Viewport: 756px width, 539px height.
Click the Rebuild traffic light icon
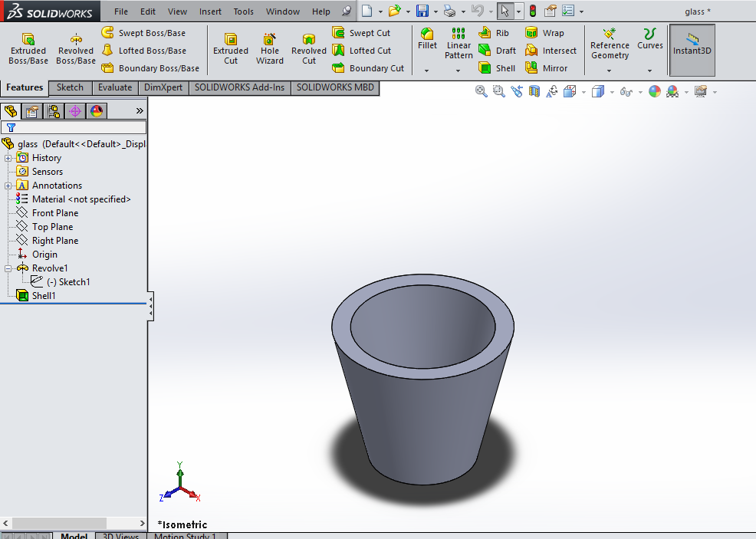coord(533,11)
